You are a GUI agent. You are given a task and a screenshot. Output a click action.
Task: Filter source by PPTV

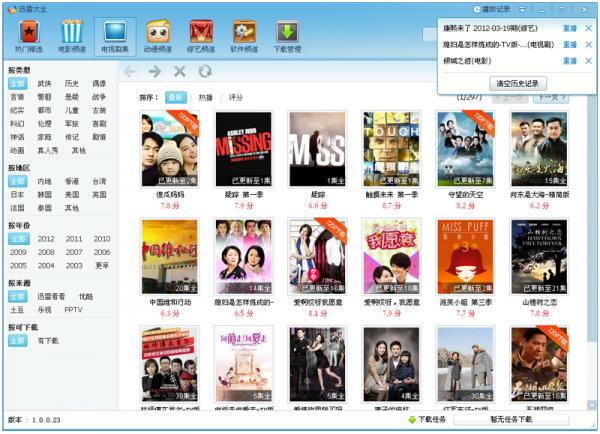[73, 310]
